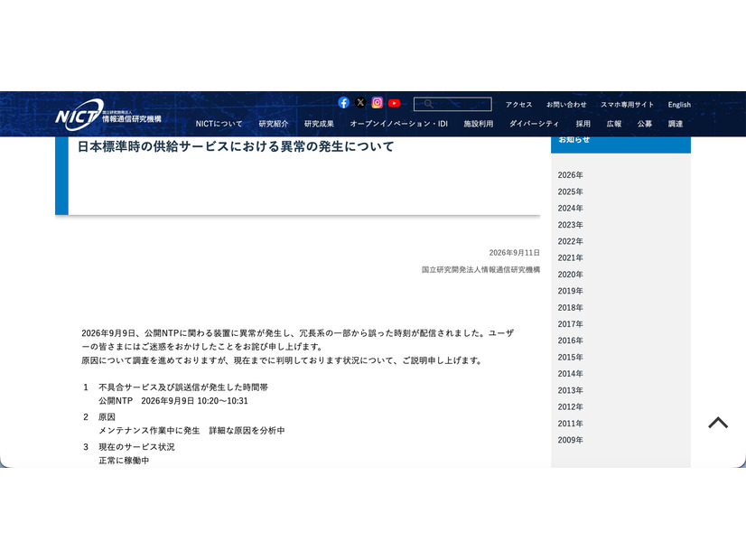This screenshot has width=746, height=560.
Task: Click the publisher line 国立研究開発法人情報通信研究機構
Action: (x=480, y=270)
